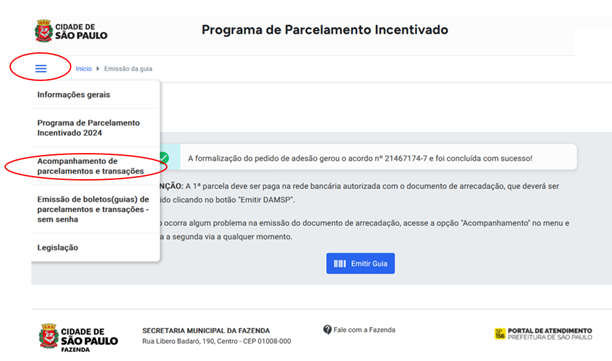Open the hamburger menu icon
The width and height of the screenshot is (612, 361).
coord(41,69)
